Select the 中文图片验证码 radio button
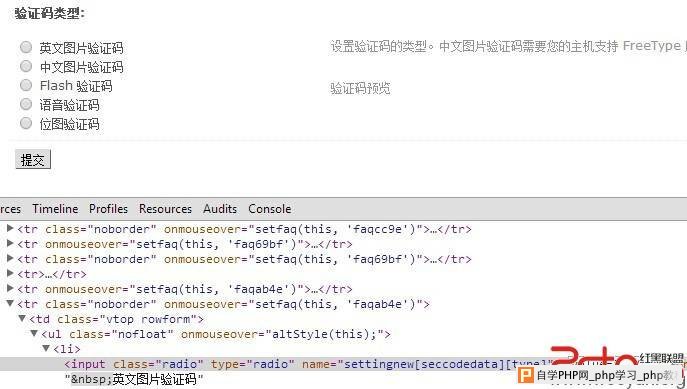The image size is (687, 389). point(26,66)
